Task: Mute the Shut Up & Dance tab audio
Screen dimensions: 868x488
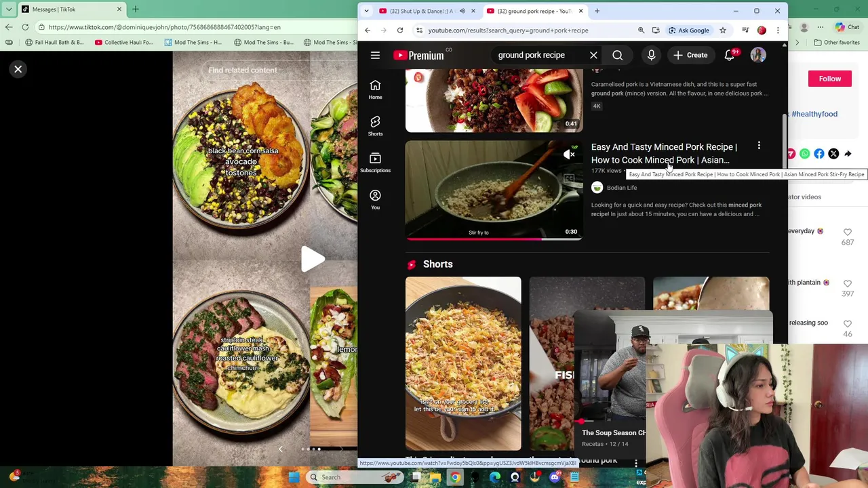Action: pos(462,11)
